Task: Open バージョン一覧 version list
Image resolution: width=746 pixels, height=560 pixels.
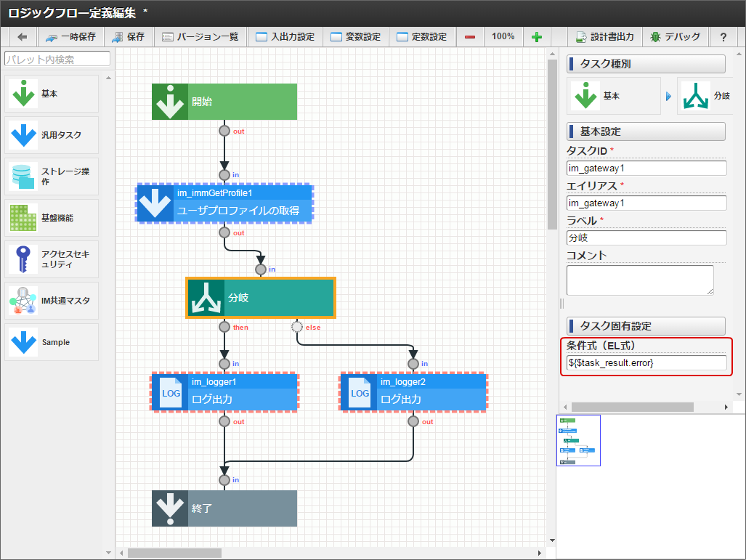Action: 200,36
